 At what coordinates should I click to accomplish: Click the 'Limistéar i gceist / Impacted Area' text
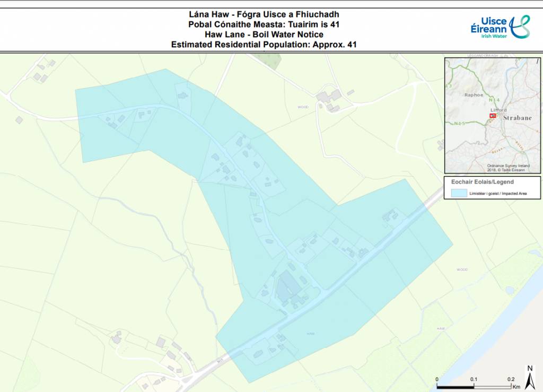click(498, 194)
